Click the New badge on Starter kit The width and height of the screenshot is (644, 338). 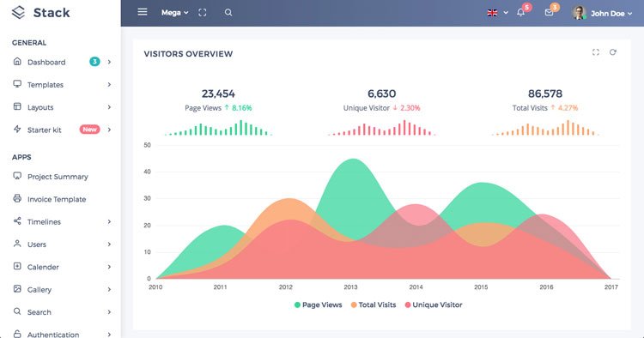pos(89,130)
